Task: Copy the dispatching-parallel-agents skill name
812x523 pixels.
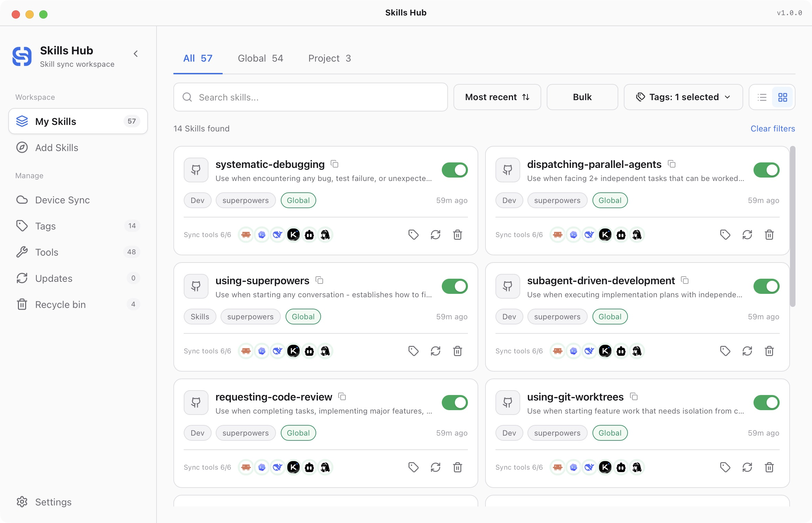Action: tap(672, 164)
